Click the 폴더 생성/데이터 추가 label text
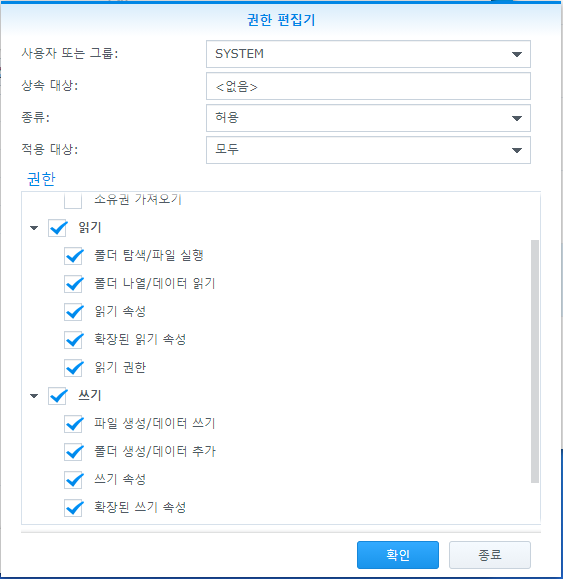The width and height of the screenshot is (563, 579). click(155, 451)
